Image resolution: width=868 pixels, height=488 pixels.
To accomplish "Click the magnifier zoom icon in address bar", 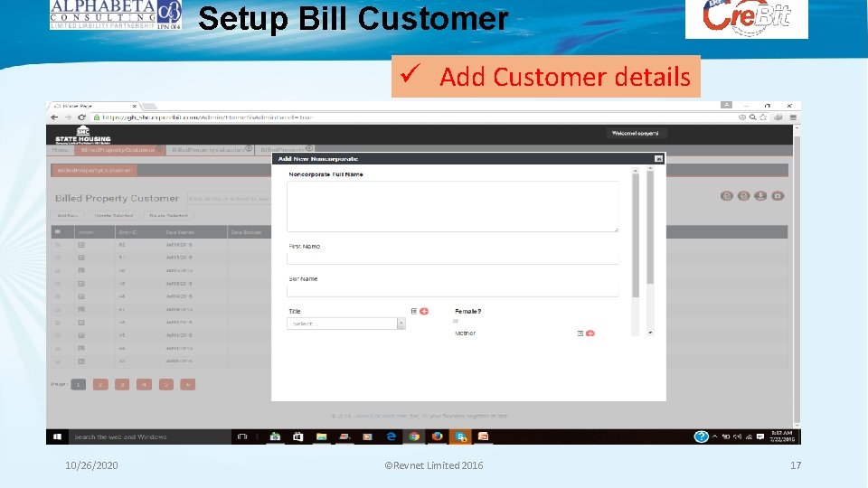I will (753, 117).
